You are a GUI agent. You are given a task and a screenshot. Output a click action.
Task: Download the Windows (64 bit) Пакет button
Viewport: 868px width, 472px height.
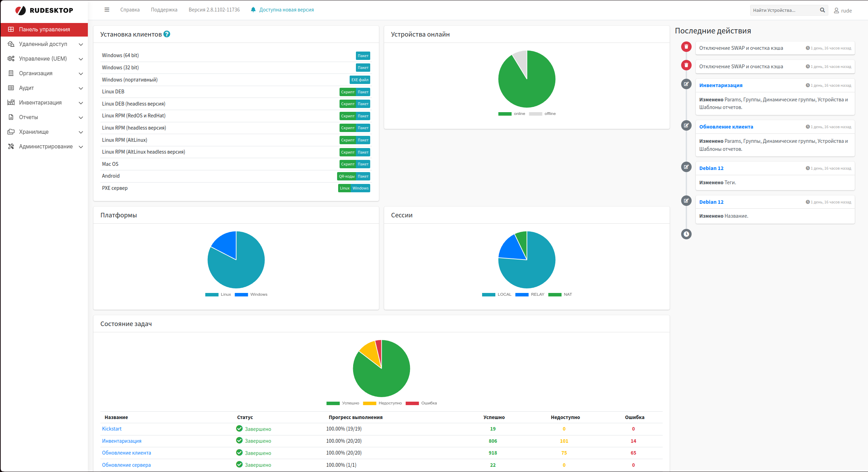[363, 56]
